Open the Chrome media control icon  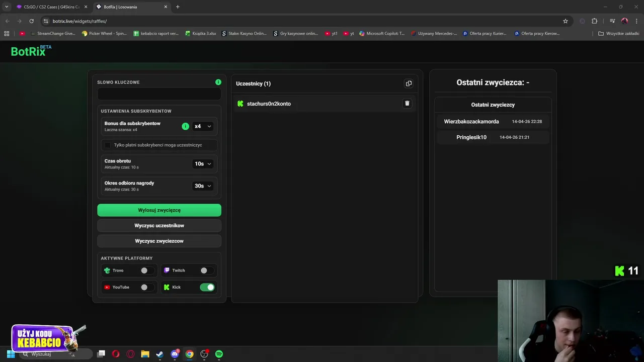click(x=612, y=21)
